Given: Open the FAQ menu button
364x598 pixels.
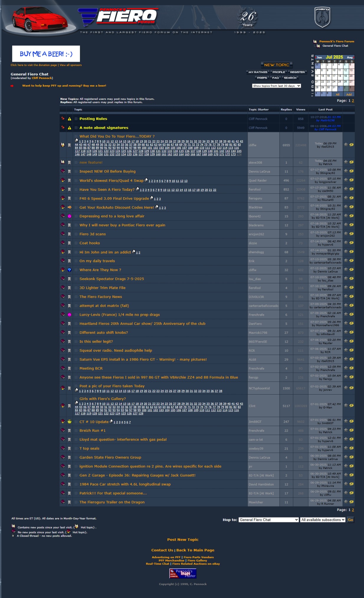Looking at the screenshot, I should point(276,78).
